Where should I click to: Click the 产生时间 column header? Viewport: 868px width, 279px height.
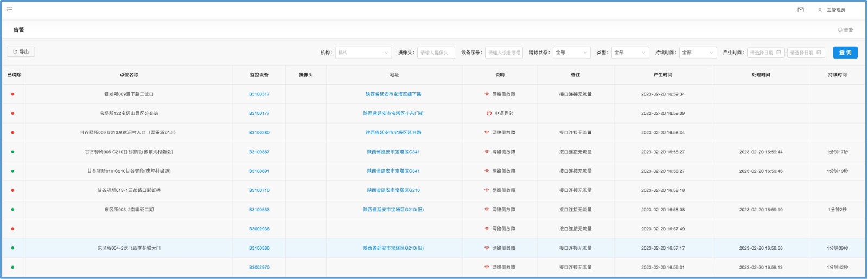click(x=662, y=75)
